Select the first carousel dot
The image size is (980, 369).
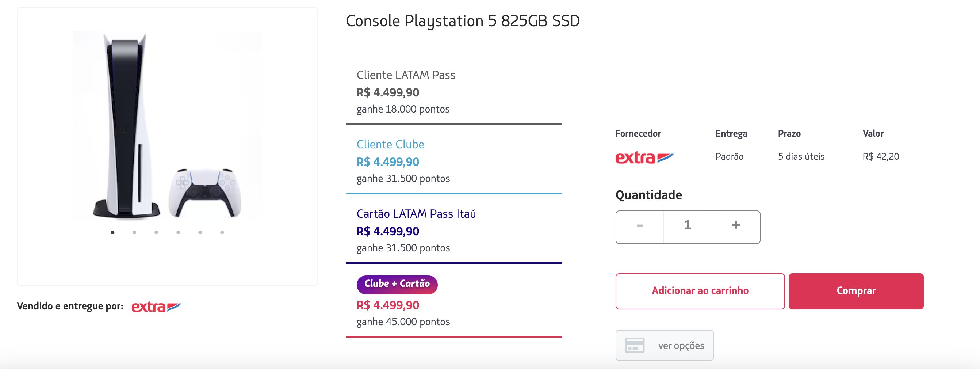point(112,232)
